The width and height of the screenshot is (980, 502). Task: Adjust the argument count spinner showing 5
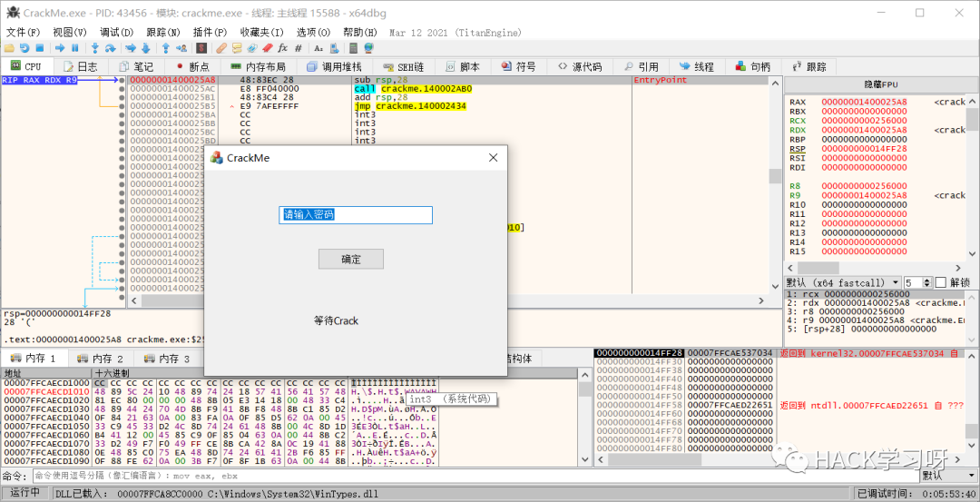point(916,282)
